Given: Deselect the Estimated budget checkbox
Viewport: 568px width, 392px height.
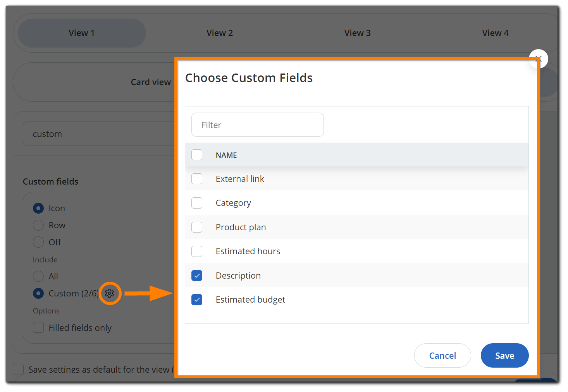Looking at the screenshot, I should click(197, 300).
